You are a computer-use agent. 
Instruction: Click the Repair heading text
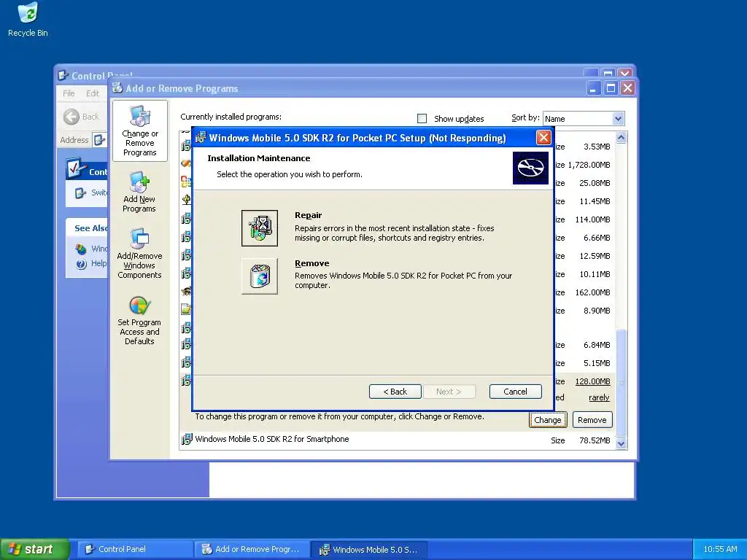(x=309, y=215)
